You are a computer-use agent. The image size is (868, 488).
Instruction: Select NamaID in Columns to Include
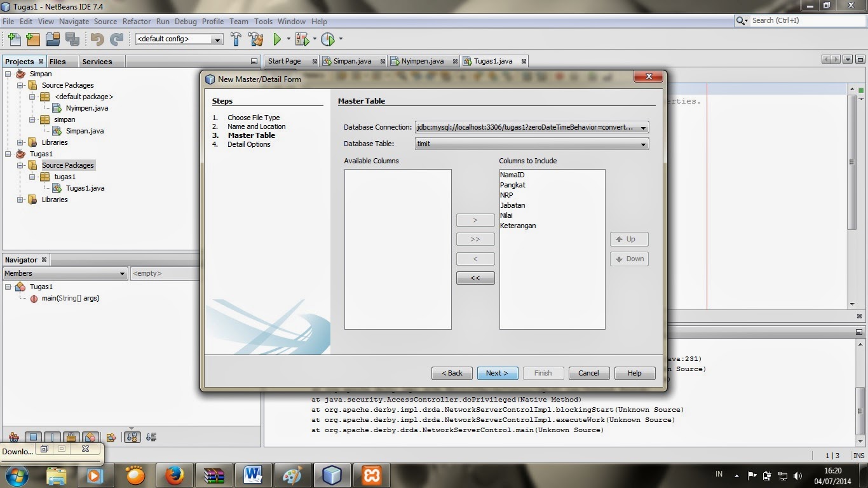point(512,175)
